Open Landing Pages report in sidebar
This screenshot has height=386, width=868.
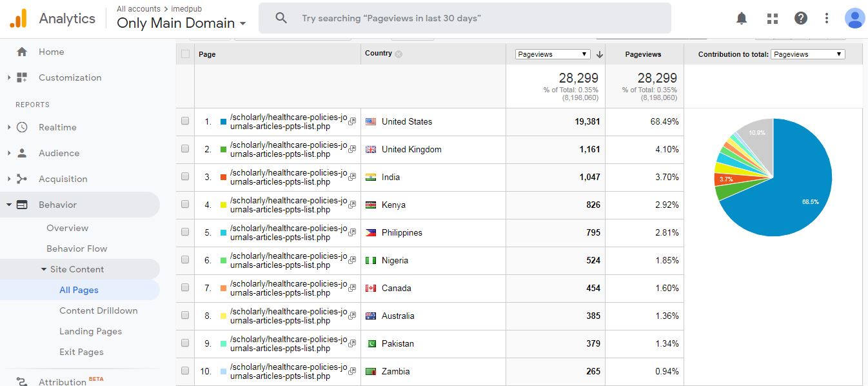pos(90,331)
